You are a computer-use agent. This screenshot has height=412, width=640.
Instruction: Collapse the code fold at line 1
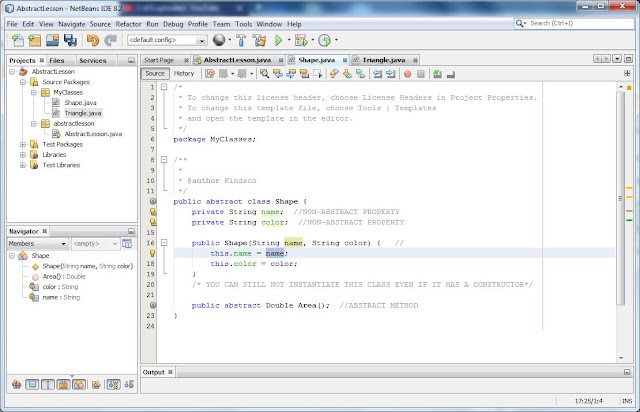[x=164, y=87]
